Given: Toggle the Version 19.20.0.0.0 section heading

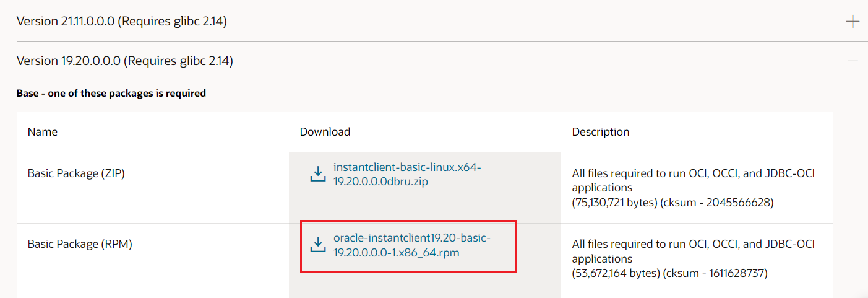Looking at the screenshot, I should pos(124,61).
